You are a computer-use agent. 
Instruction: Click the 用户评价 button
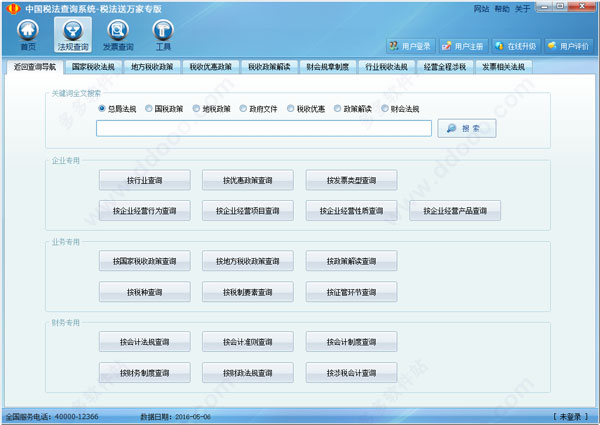pos(569,46)
